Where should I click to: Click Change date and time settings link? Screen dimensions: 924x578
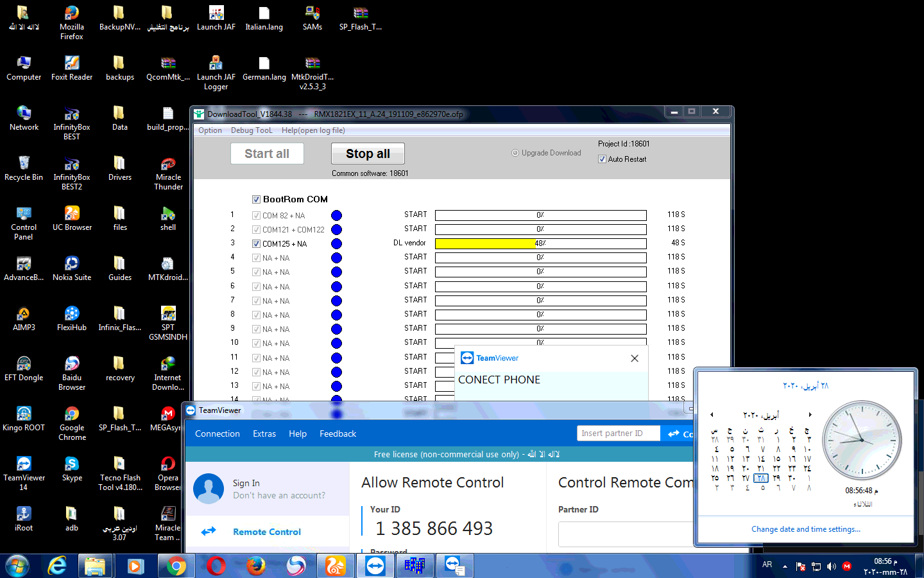(806, 529)
